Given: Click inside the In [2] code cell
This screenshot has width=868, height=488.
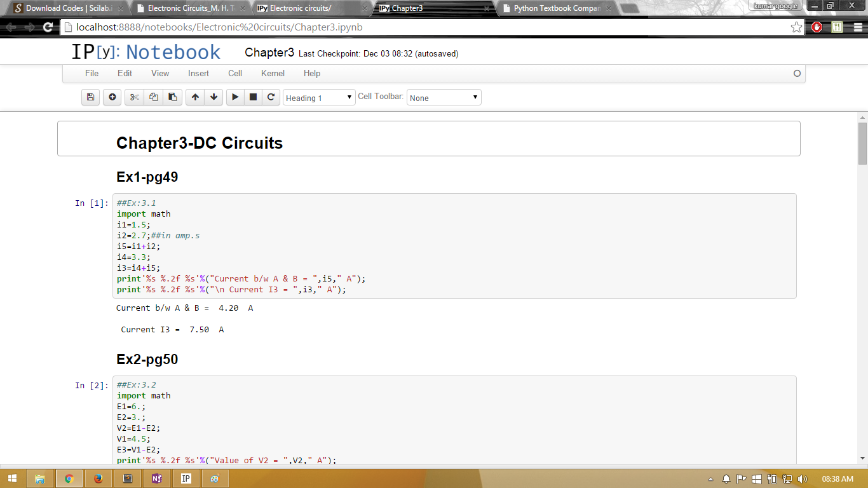Looking at the screenshot, I should click(x=454, y=421).
